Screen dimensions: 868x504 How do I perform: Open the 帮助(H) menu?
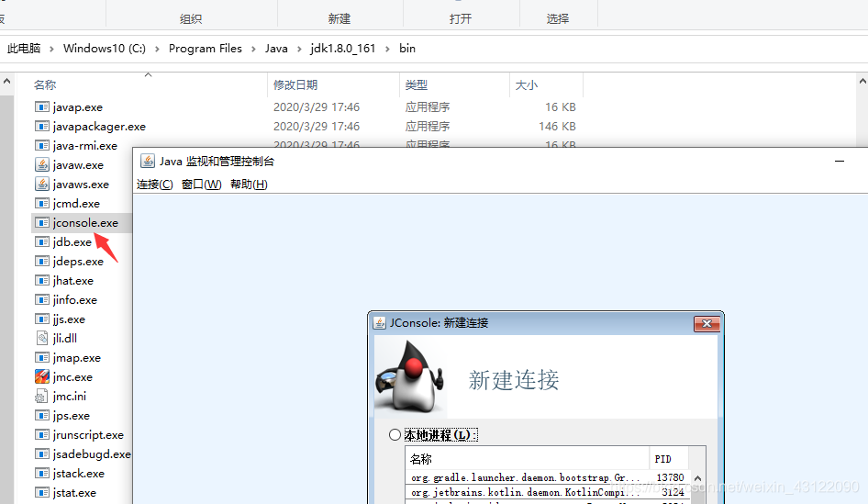[x=249, y=185]
